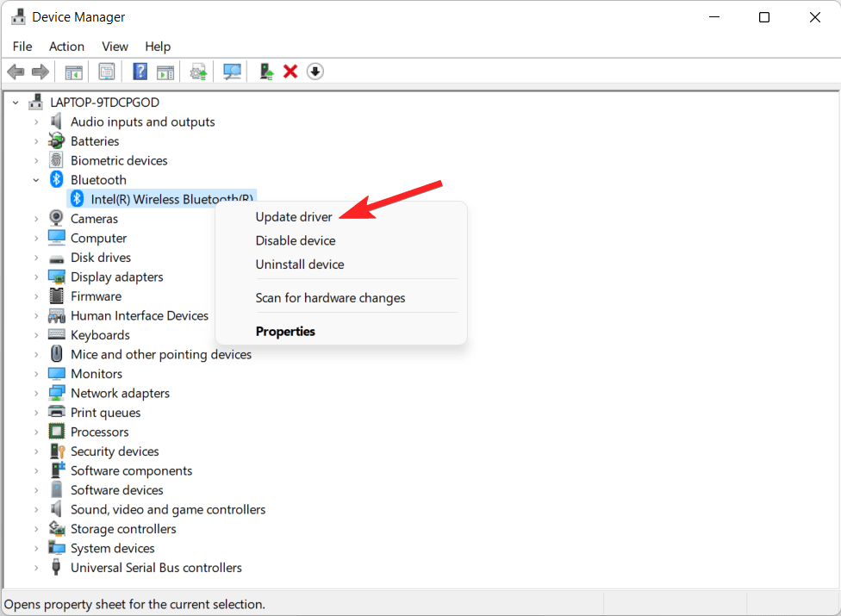841x616 pixels.
Task: Select the Processors tree item
Action: click(99, 432)
